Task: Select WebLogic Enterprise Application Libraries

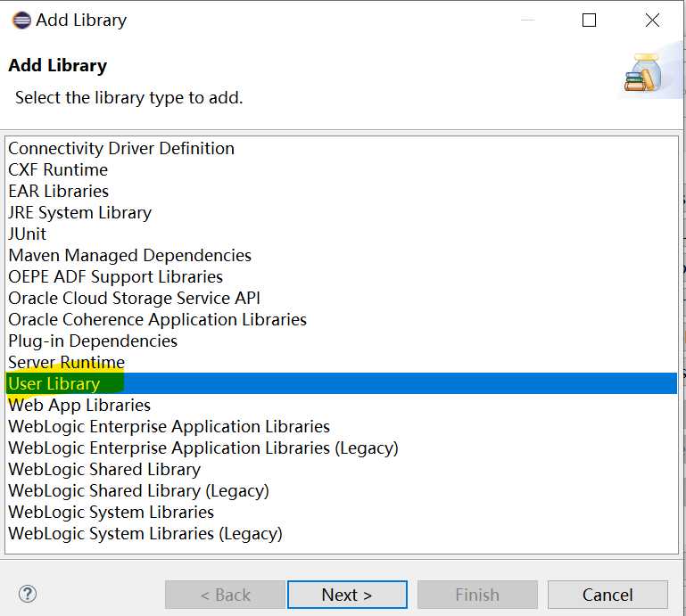Action: pyautogui.click(x=169, y=427)
